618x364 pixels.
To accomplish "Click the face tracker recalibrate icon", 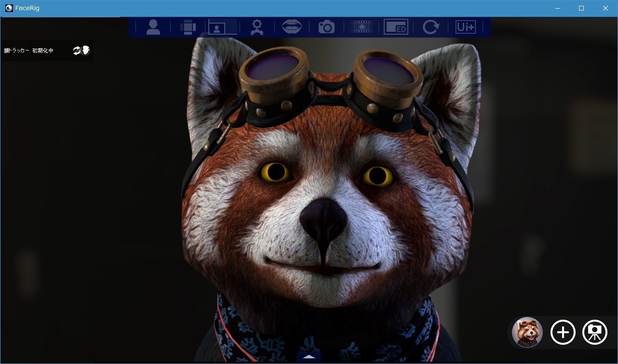I will tap(81, 51).
